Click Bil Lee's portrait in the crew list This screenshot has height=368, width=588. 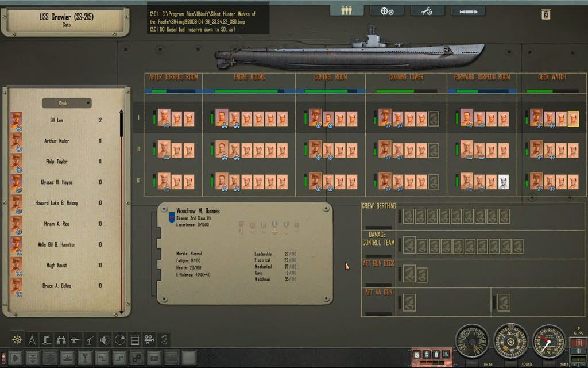click(16, 121)
